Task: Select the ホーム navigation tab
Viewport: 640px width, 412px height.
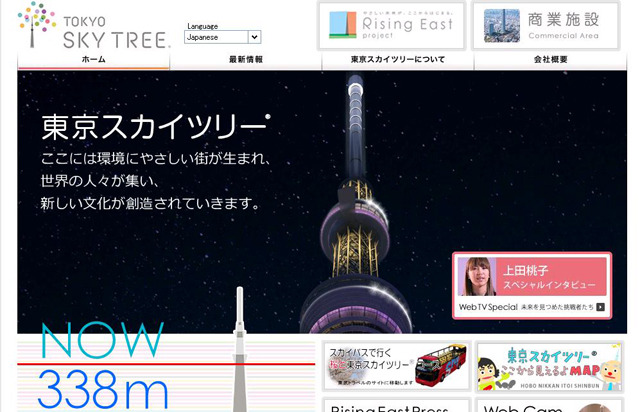Action: [x=93, y=60]
